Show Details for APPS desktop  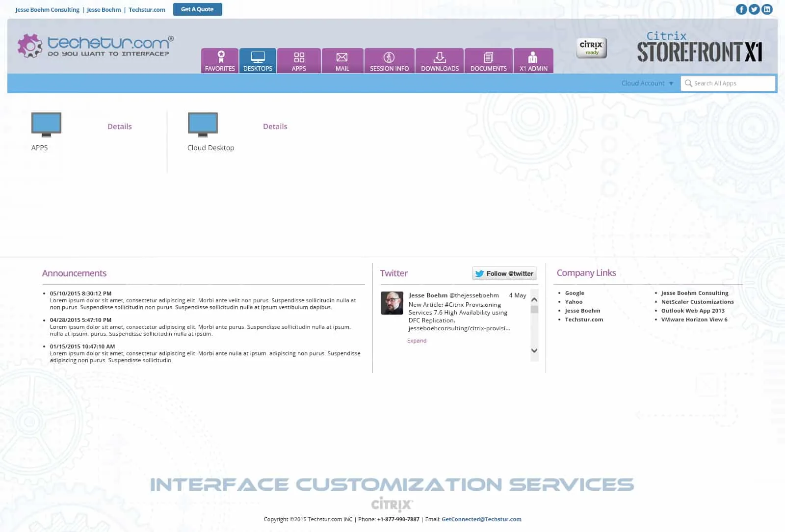(x=120, y=127)
